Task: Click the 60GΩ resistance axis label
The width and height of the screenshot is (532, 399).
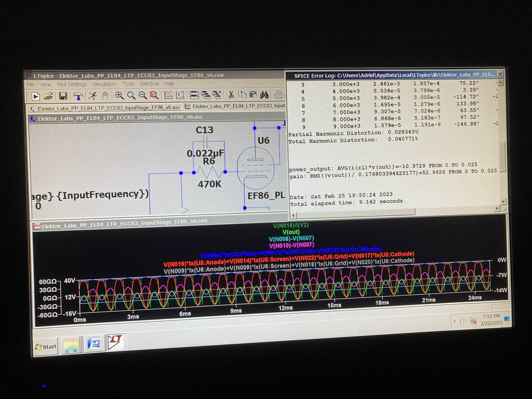Action: pos(48,282)
